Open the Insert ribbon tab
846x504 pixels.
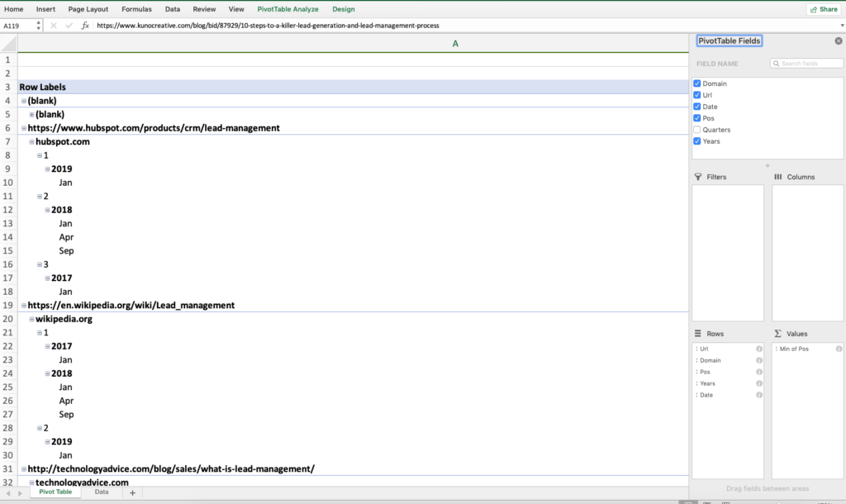45,9
